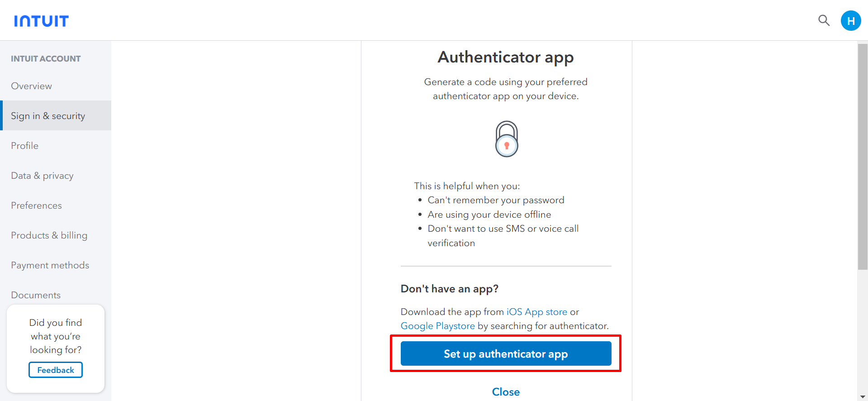
Task: Open the H profile avatar
Action: [850, 21]
